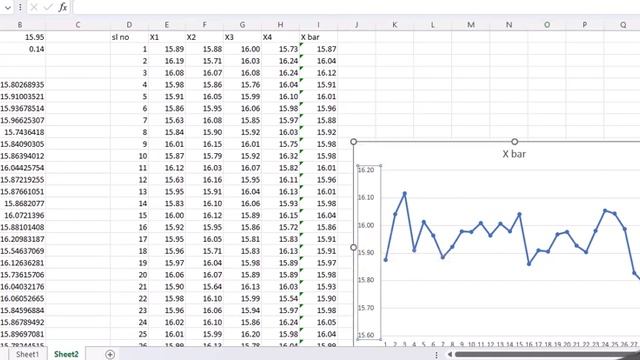The width and height of the screenshot is (640, 360).
Task: Click the tab-scroll splitter dots near scrollbar
Action: 436,355
